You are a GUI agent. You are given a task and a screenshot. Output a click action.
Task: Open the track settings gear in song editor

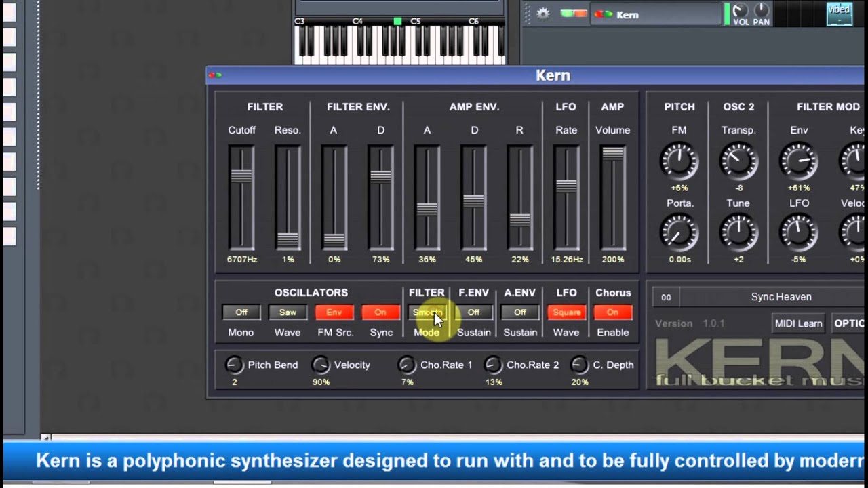click(542, 14)
